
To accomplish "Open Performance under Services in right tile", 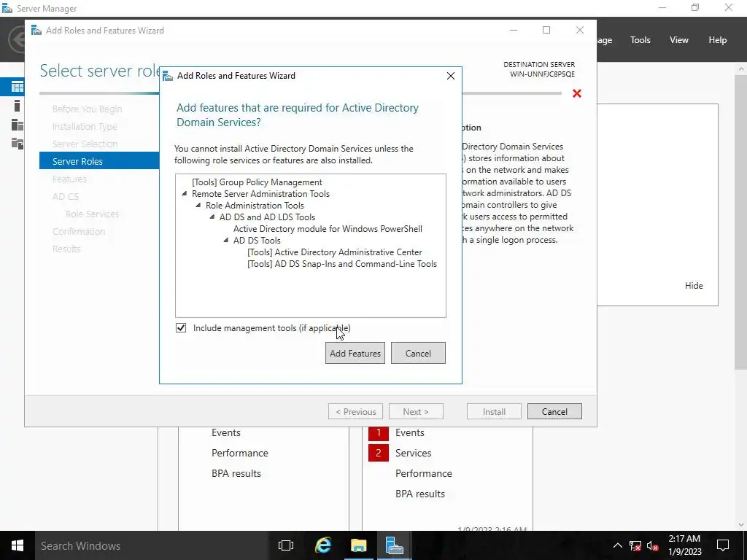I will (x=424, y=474).
